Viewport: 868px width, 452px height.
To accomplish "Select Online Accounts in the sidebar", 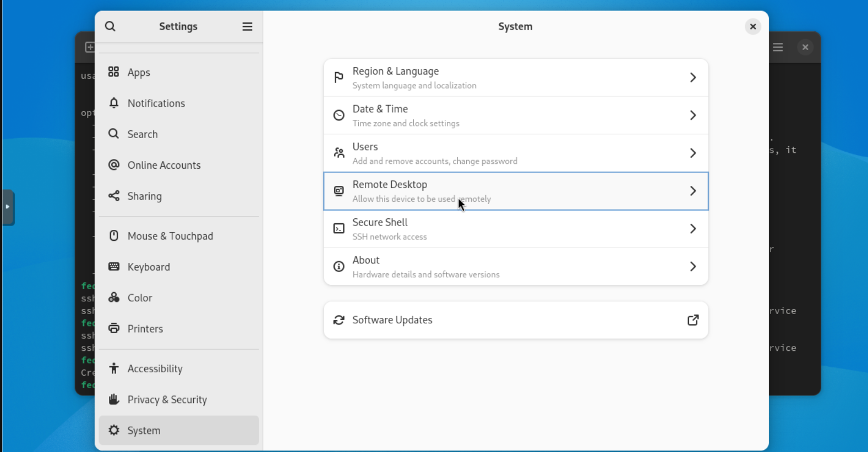I will (179, 165).
